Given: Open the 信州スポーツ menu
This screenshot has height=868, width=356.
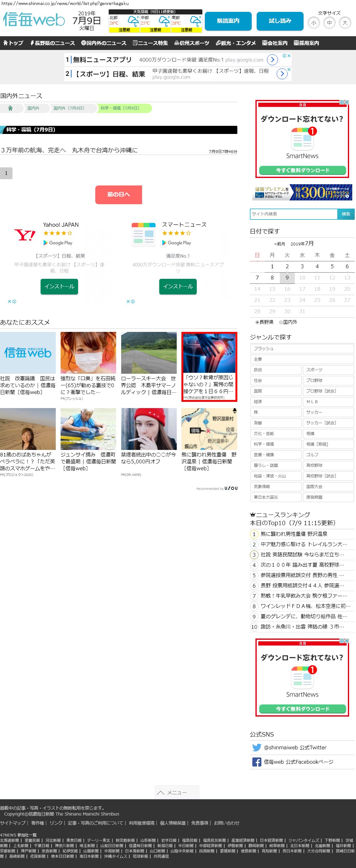Looking at the screenshot, I should tap(191, 43).
